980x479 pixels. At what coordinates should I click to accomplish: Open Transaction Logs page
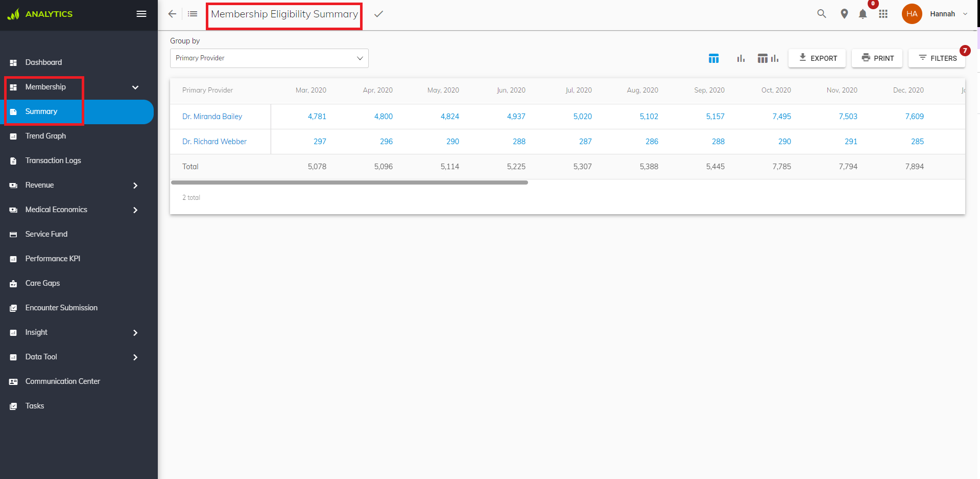click(x=53, y=161)
